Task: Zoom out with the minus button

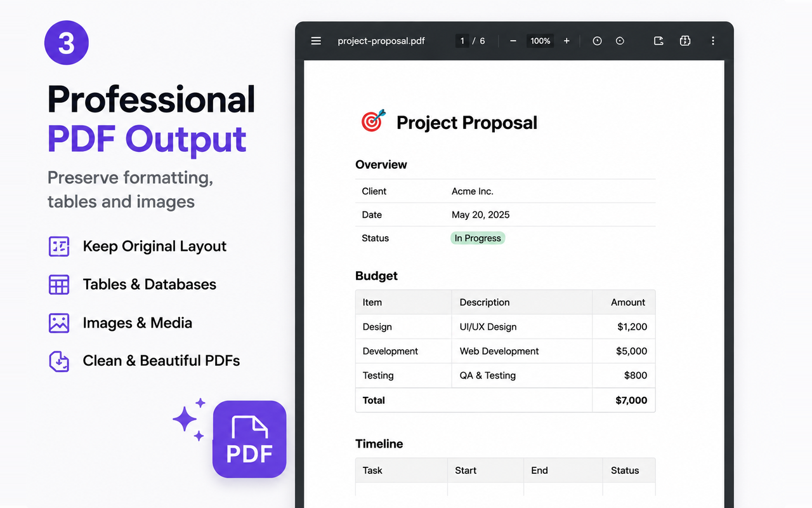Action: (x=513, y=41)
